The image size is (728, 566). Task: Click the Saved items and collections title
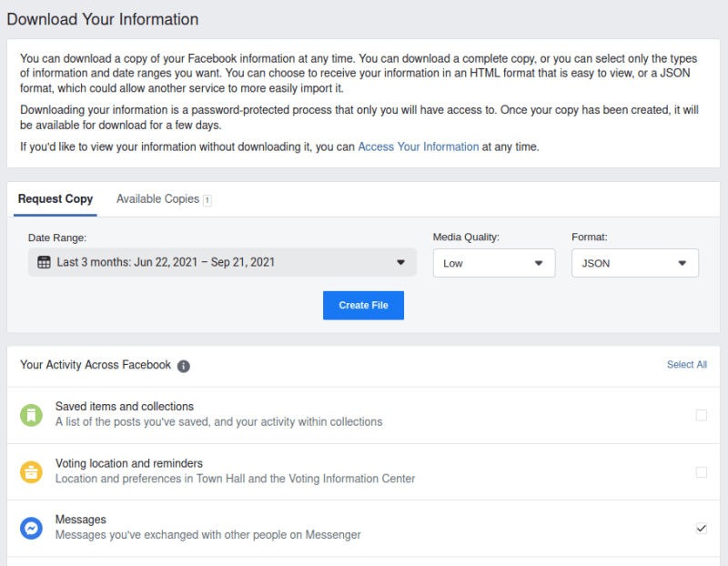[x=125, y=407]
